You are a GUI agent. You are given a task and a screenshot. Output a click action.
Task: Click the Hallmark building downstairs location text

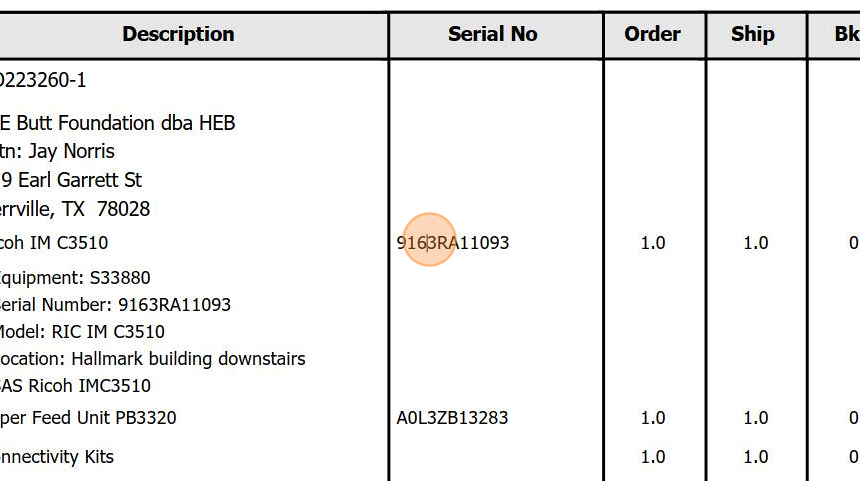[x=188, y=359]
